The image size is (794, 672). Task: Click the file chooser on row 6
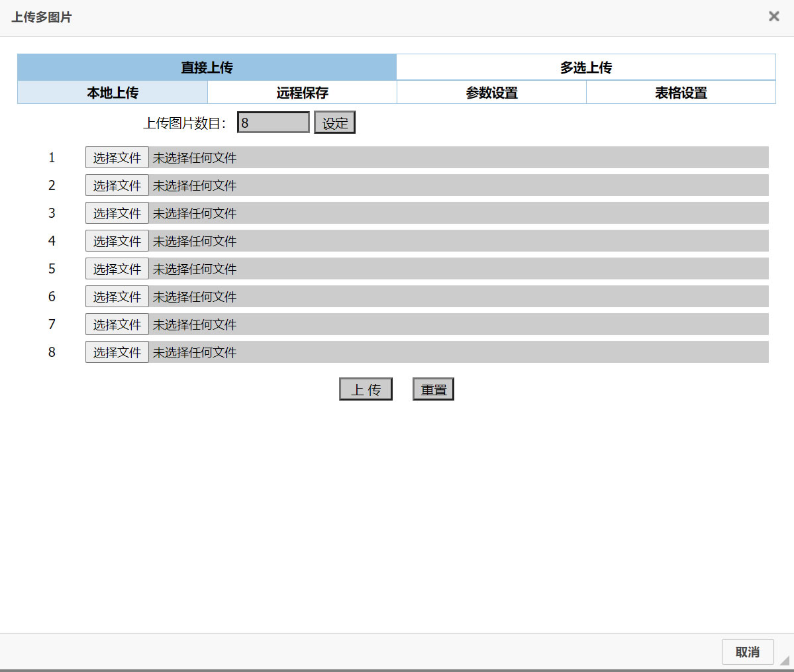pyautogui.click(x=117, y=296)
